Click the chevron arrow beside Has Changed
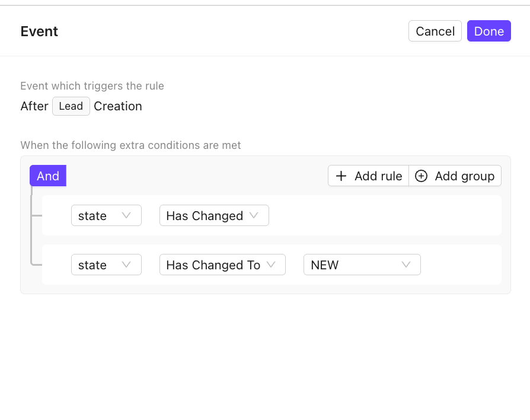Viewport: 530px width, 420px height. (254, 216)
